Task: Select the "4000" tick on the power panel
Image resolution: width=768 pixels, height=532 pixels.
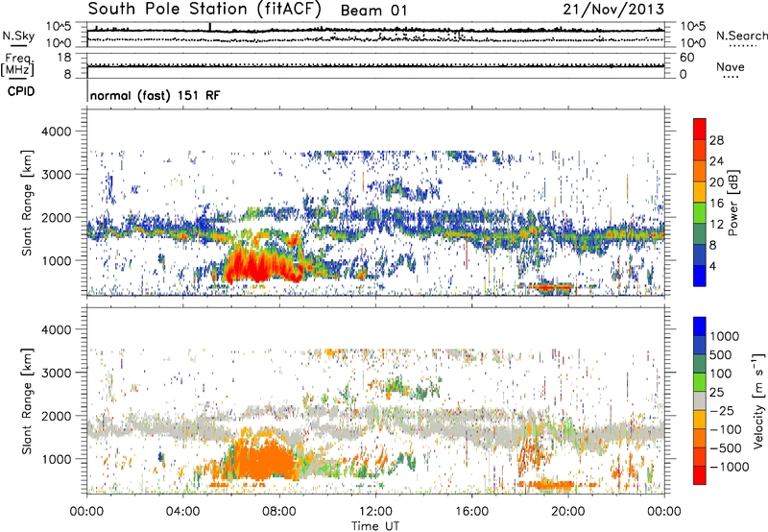Action: coord(57,132)
